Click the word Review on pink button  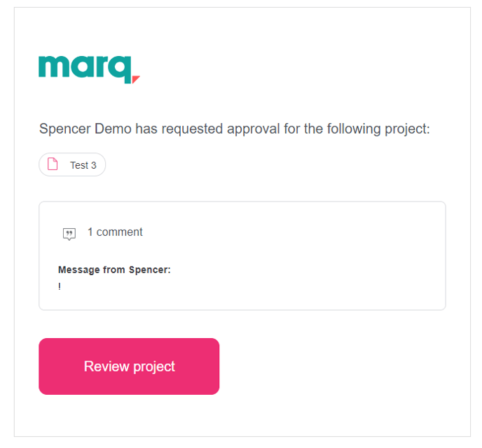click(106, 366)
